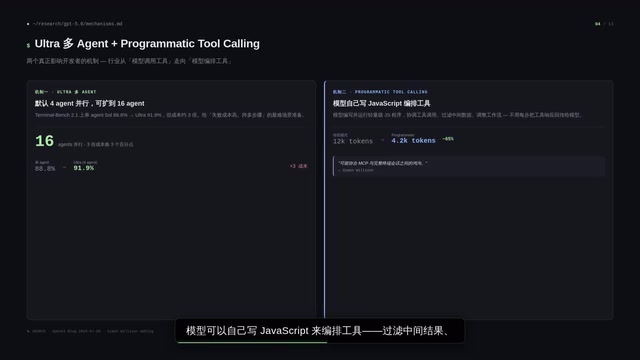Click the 91.9% Ultra score

click(84, 168)
